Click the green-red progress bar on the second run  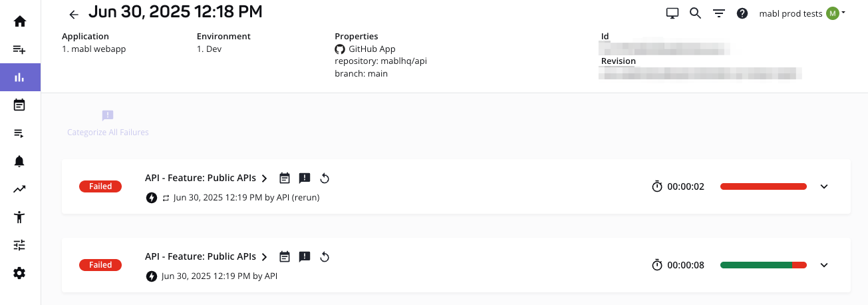(x=763, y=265)
